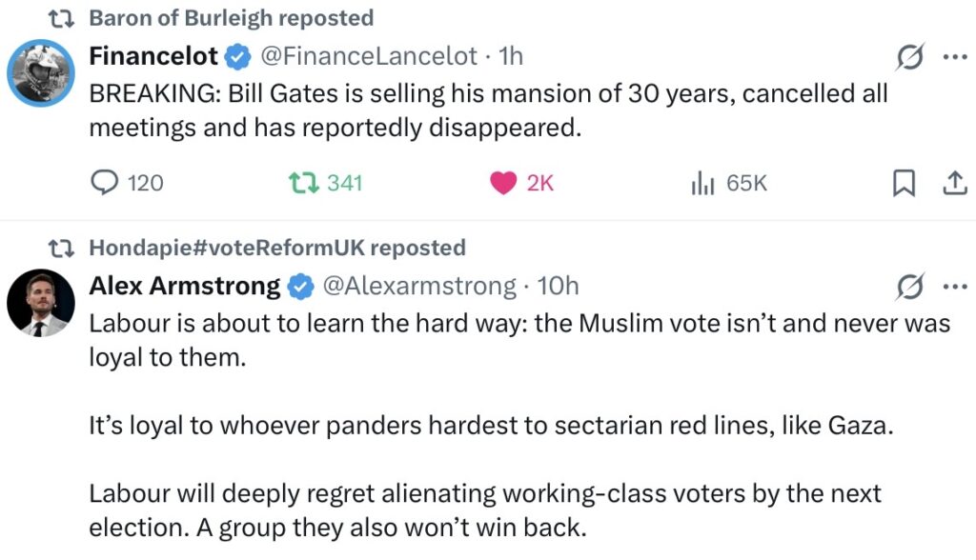Open more options menu on Financelot's post
This screenshot has height=560, width=976.
point(954,57)
